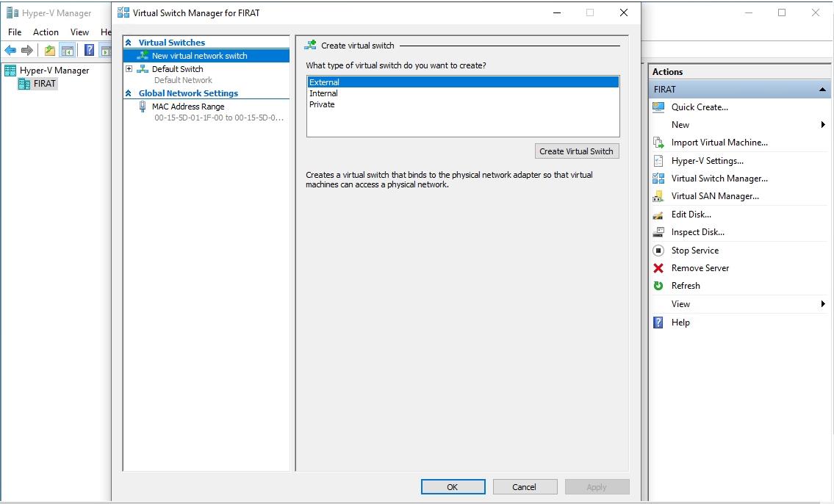Open the Action menu
The image size is (834, 504).
click(x=46, y=32)
